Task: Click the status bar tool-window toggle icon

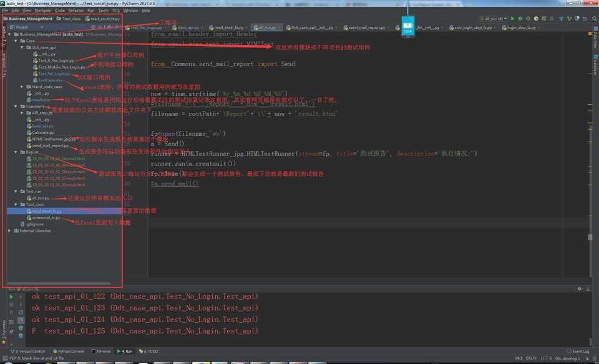Action: pos(5,358)
